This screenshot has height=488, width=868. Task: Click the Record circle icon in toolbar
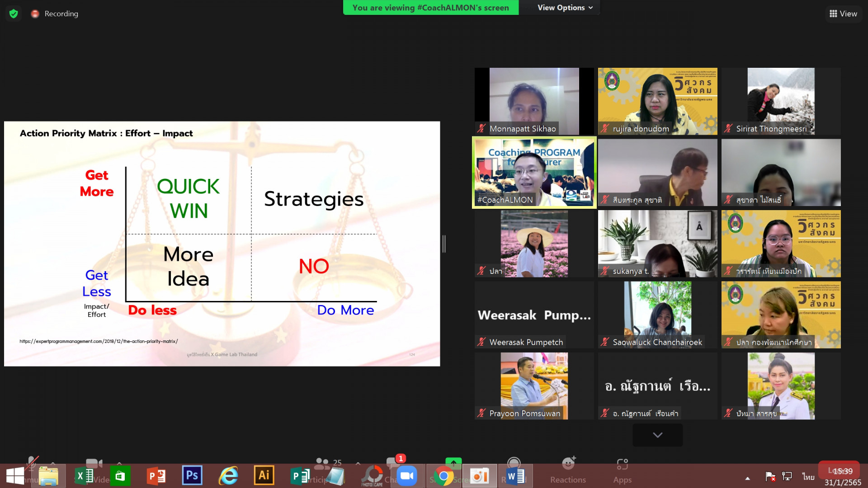tap(514, 463)
